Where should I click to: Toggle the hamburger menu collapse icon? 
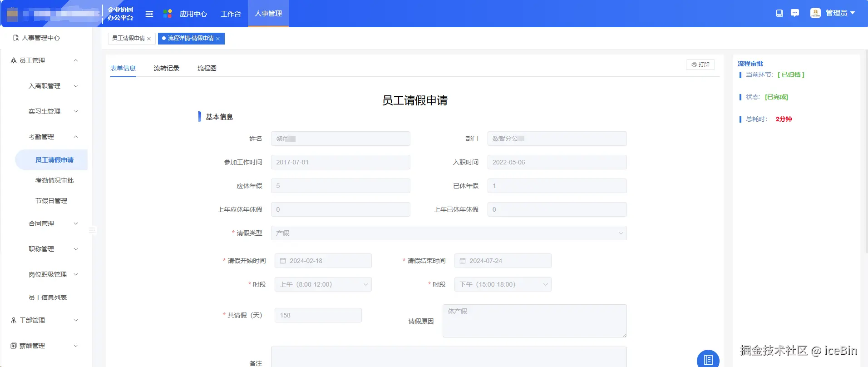click(x=149, y=14)
